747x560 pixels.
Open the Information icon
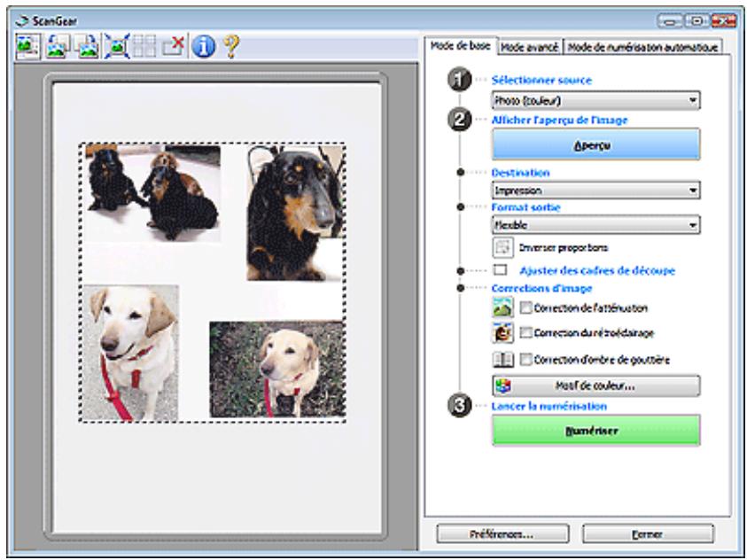[x=204, y=47]
